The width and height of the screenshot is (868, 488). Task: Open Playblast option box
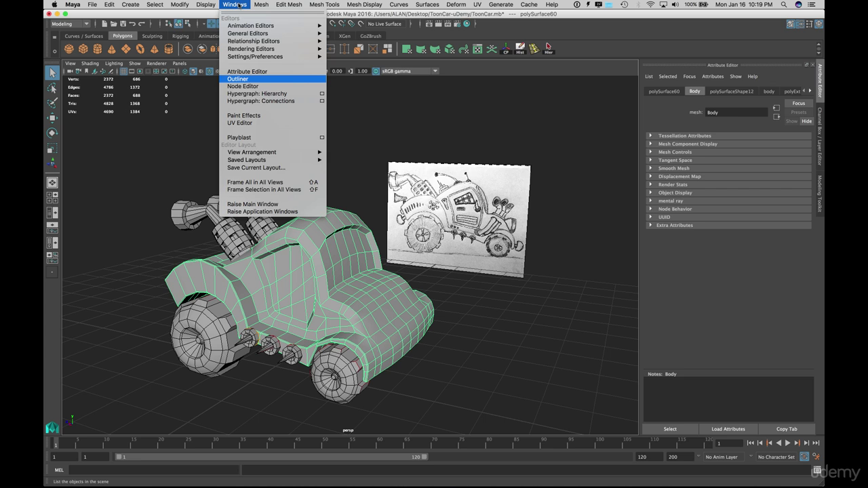point(321,138)
